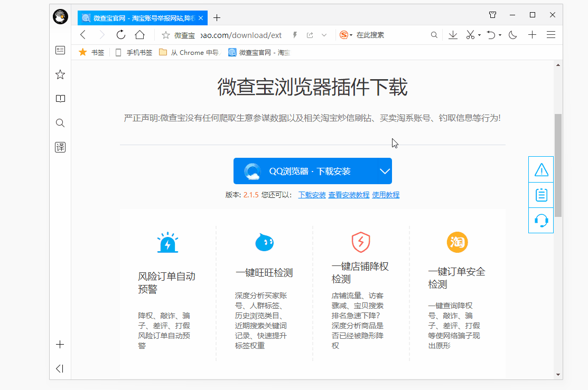Click the scissors screenshot tool icon

coord(470,35)
